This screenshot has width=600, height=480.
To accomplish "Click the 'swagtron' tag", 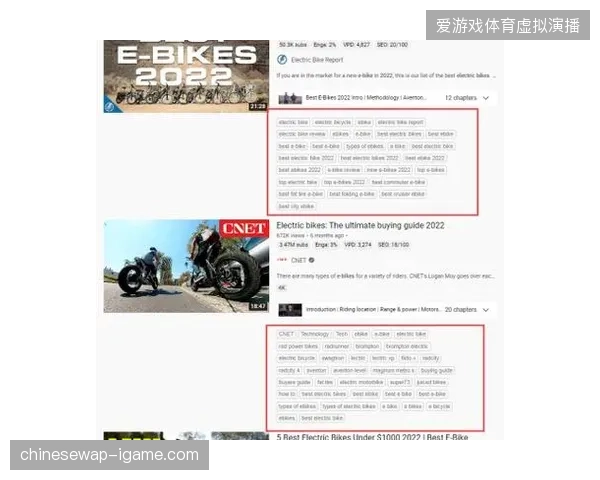I will (333, 358).
